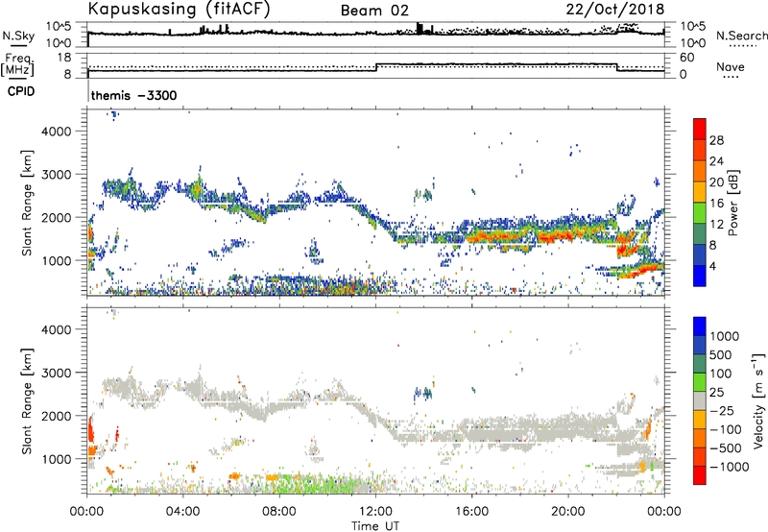The width and height of the screenshot is (768, 532).
Task: Click the 'Velocity [m s-1]' color bar label
Action: coord(758,400)
